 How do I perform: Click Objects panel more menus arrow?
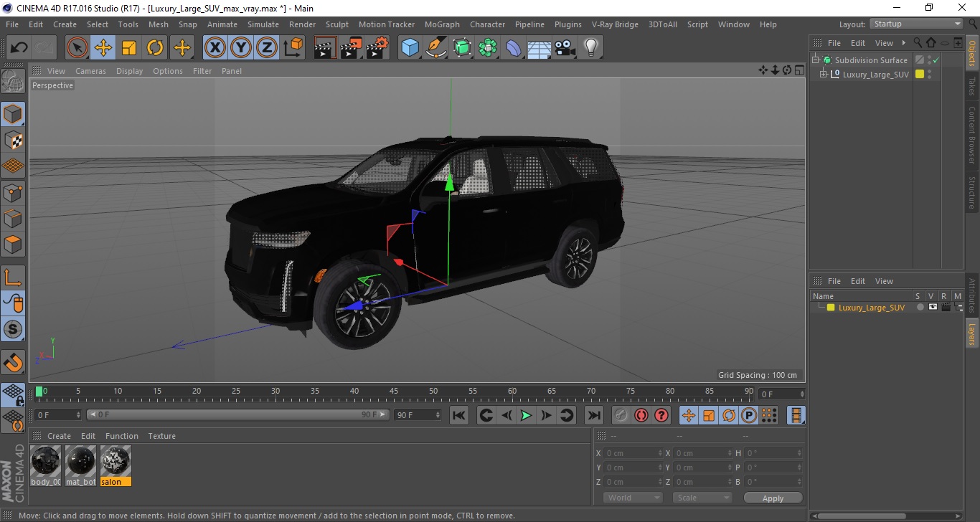(x=904, y=43)
